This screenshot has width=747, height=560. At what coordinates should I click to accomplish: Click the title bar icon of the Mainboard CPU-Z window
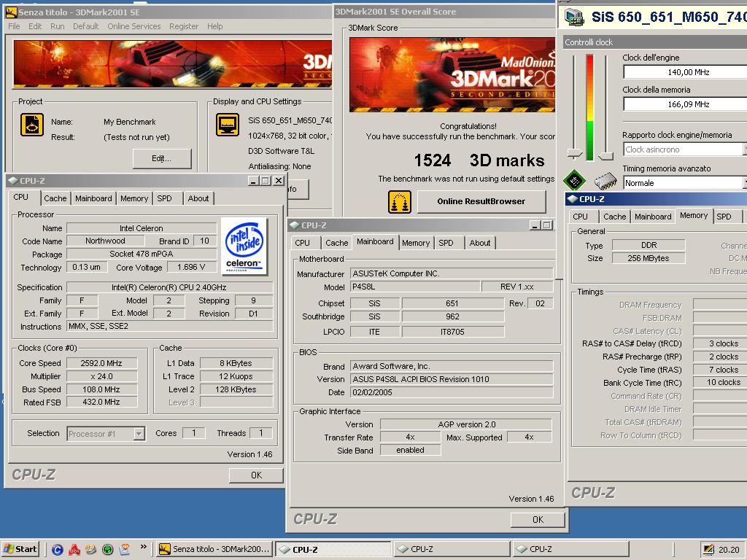point(295,225)
